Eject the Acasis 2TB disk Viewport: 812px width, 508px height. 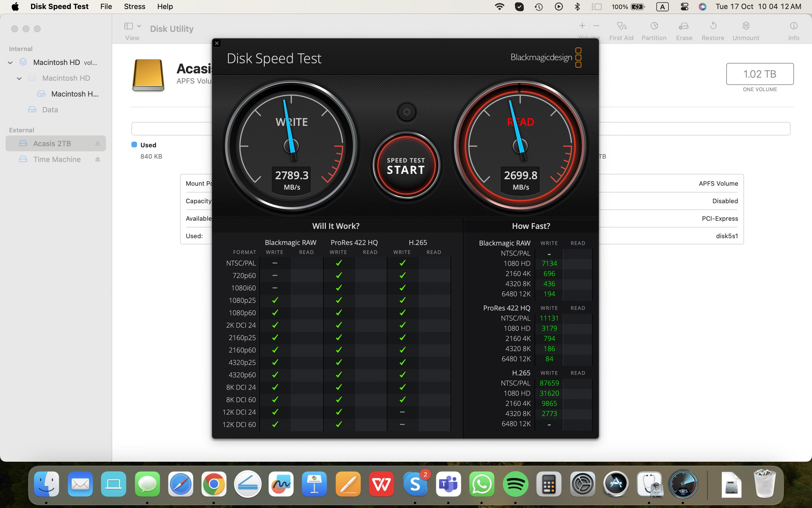click(98, 143)
